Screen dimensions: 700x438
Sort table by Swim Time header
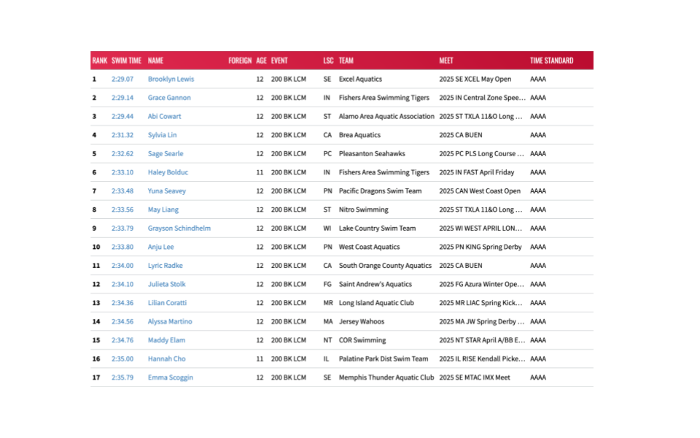tap(126, 60)
